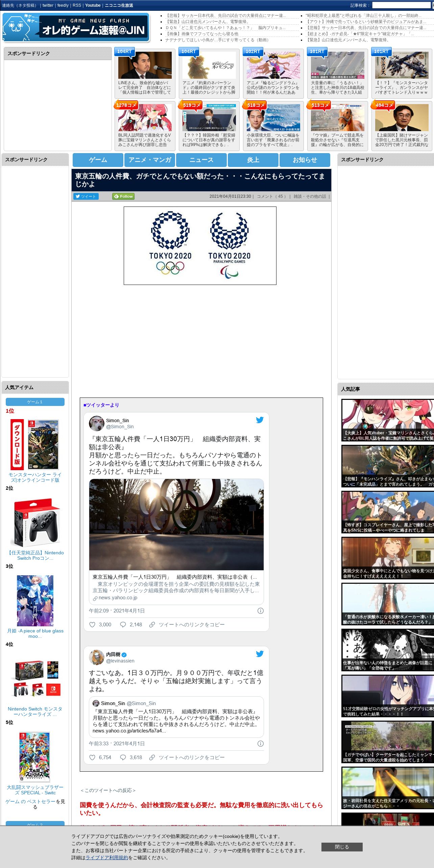Close the cookie notice with 閉じる
Viewport: 434px width, 868px height.
click(x=342, y=847)
